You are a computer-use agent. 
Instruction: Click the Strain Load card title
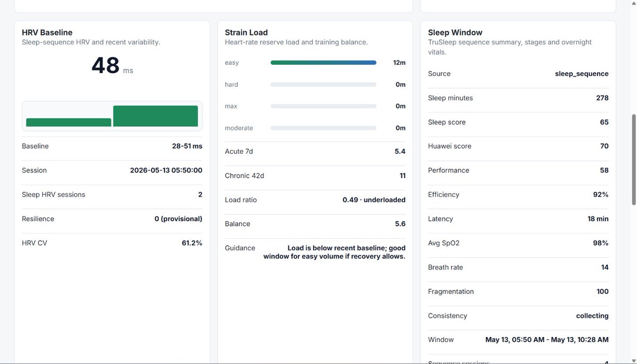tap(246, 32)
